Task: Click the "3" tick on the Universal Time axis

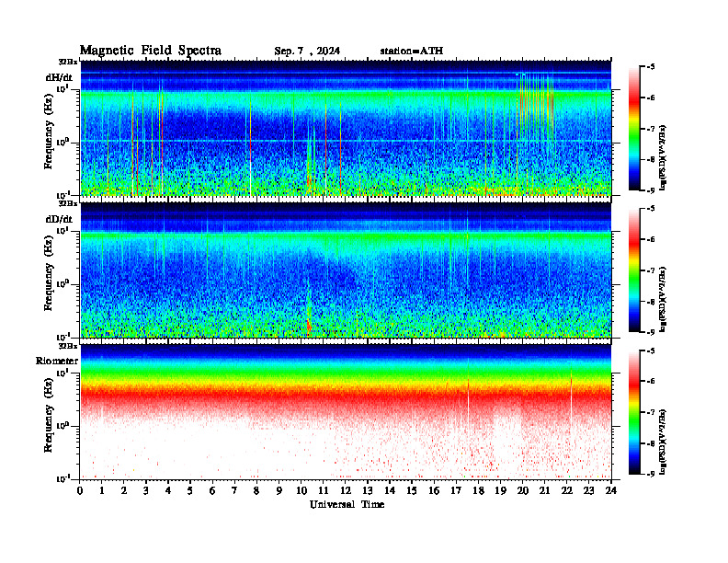Action: pos(146,491)
